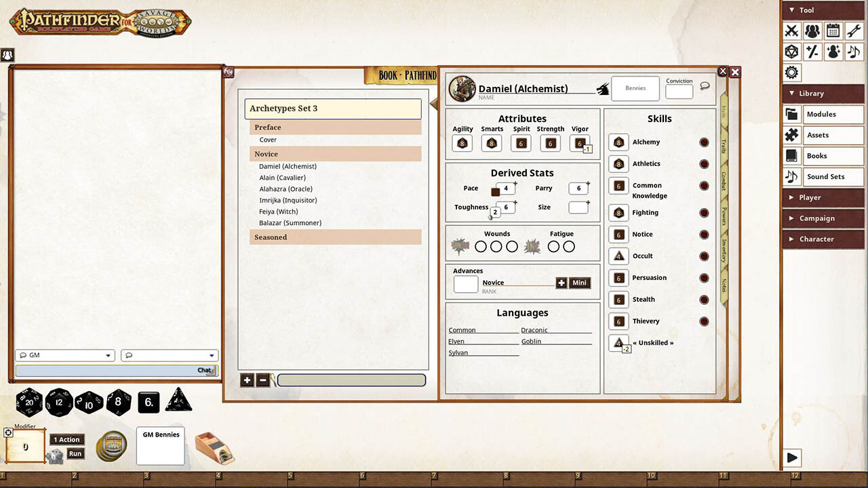
Task: Open the sound playback music-note tool
Action: coord(852,51)
